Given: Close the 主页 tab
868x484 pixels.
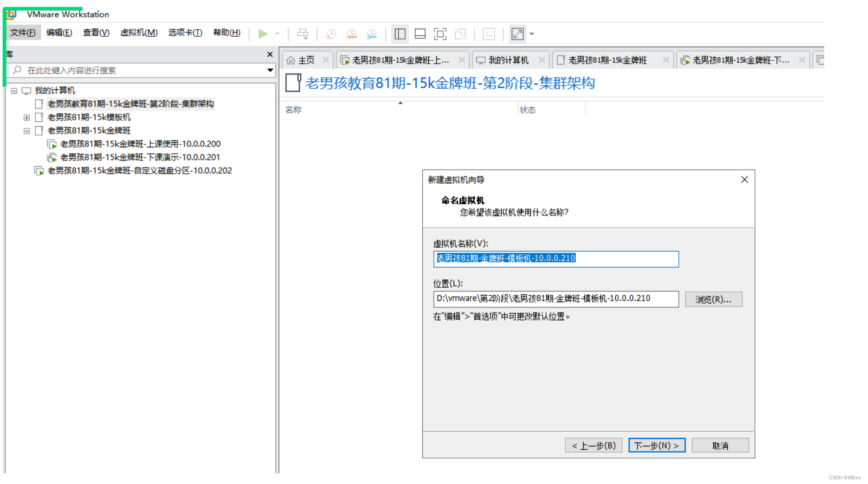Looking at the screenshot, I should pos(326,60).
